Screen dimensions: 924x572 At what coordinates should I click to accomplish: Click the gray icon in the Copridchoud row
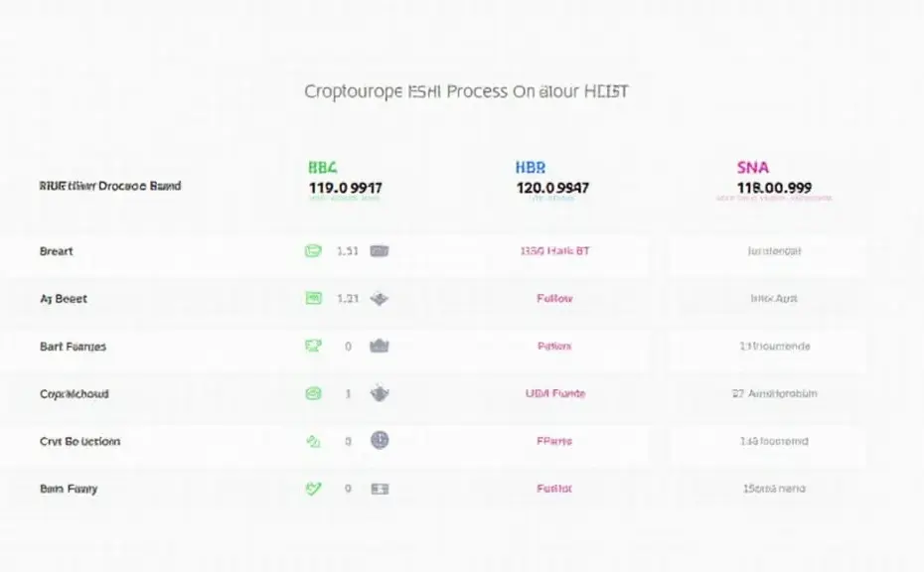tap(380, 393)
